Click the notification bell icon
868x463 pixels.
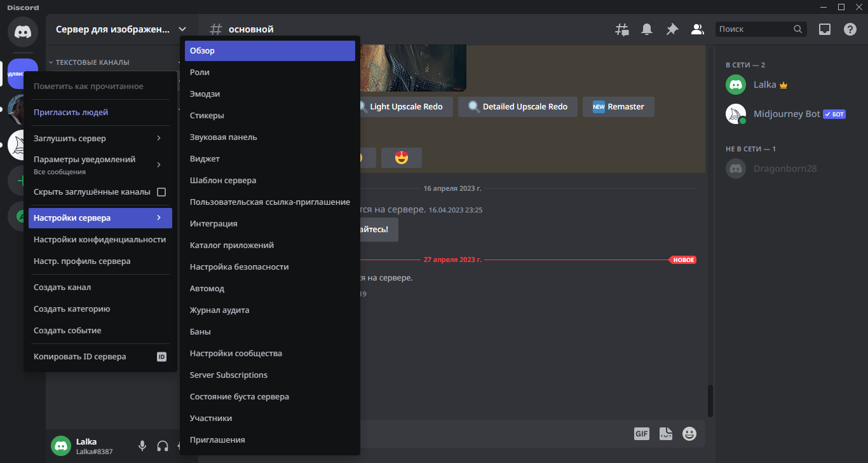647,29
